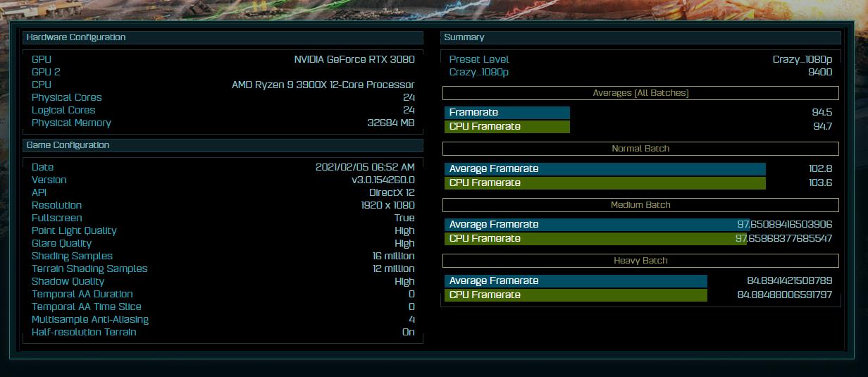Click the blue Framerate bar under Averages
The image size is (868, 377).
[507, 113]
